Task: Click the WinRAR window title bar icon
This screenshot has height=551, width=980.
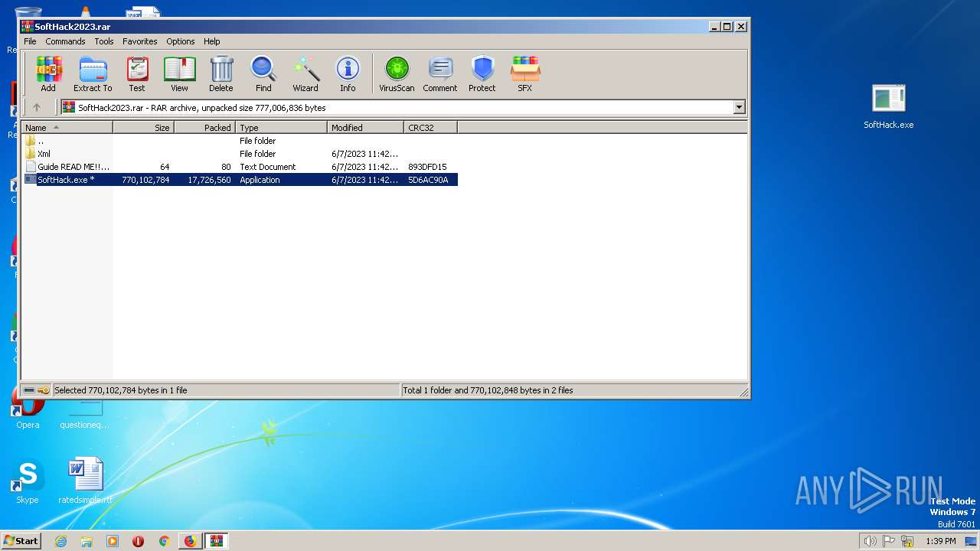Action: (27, 26)
